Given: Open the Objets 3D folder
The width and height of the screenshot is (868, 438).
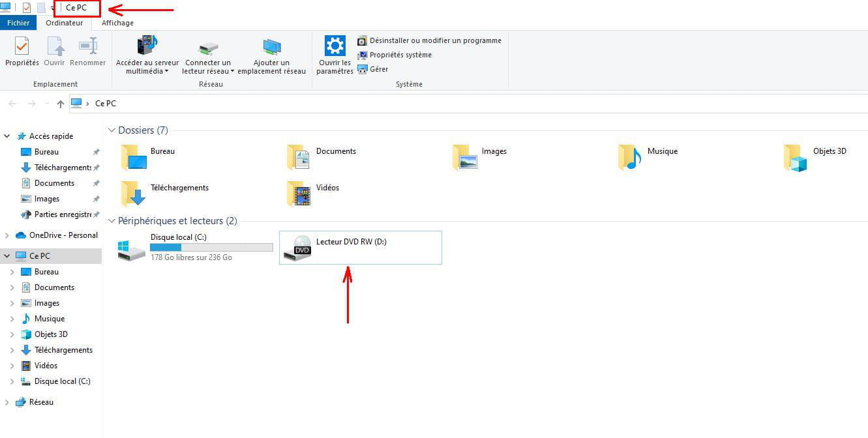Looking at the screenshot, I should [x=796, y=158].
